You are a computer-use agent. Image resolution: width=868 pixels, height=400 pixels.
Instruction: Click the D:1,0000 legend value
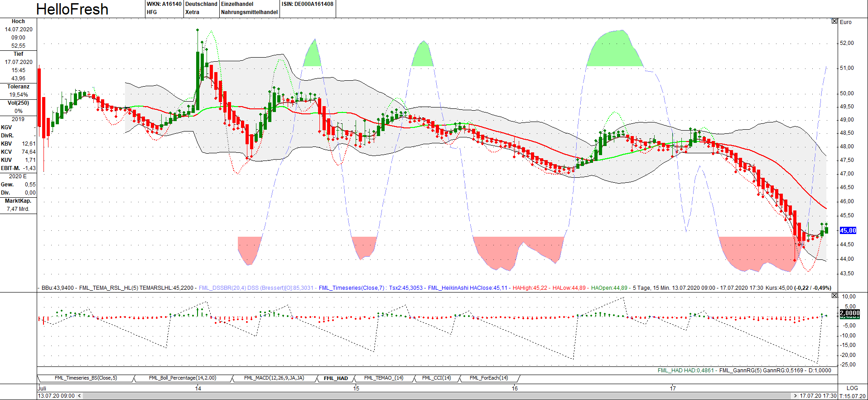pos(820,371)
